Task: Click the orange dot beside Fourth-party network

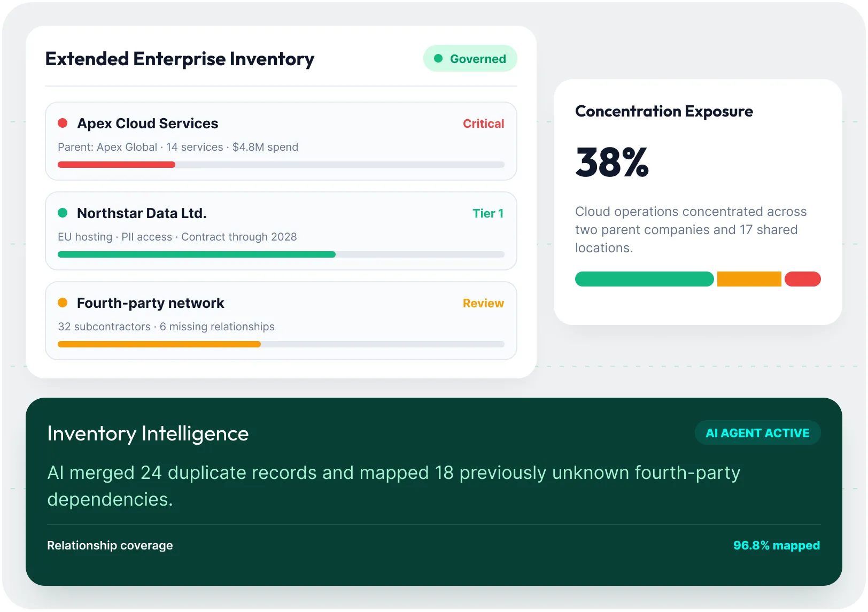Action: (63, 303)
